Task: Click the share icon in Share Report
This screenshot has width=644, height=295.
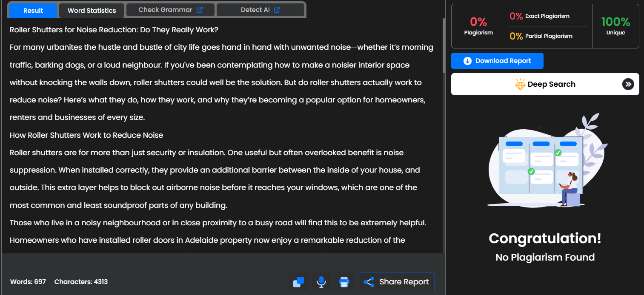Action: coord(369,282)
